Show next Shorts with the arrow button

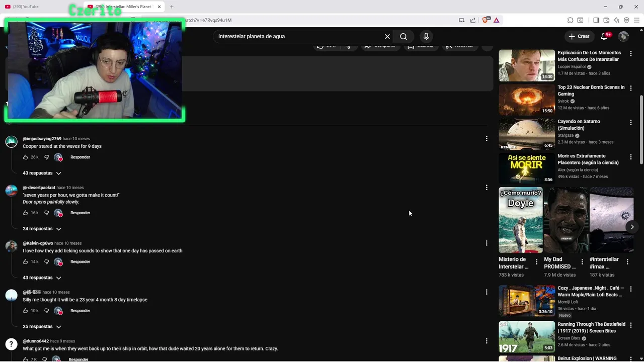coord(632,227)
